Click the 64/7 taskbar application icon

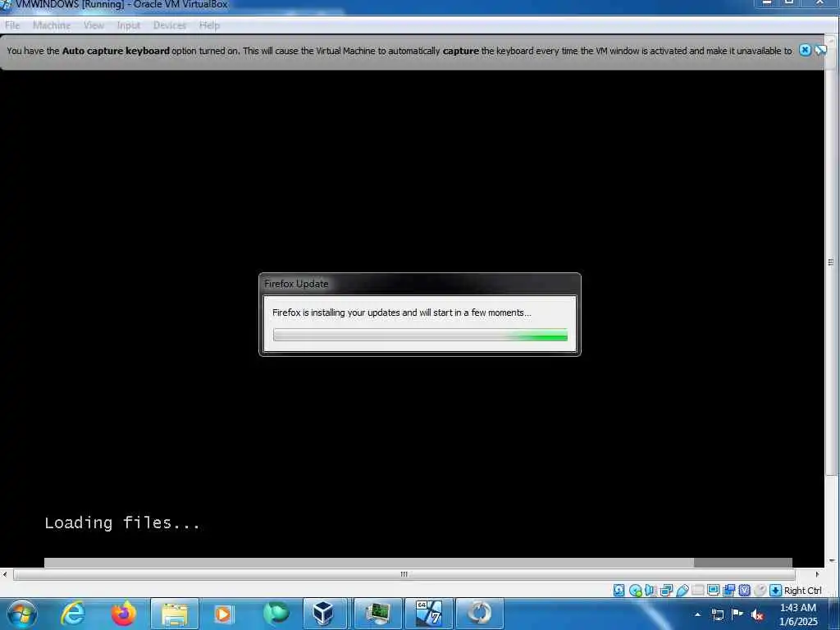[x=428, y=614]
